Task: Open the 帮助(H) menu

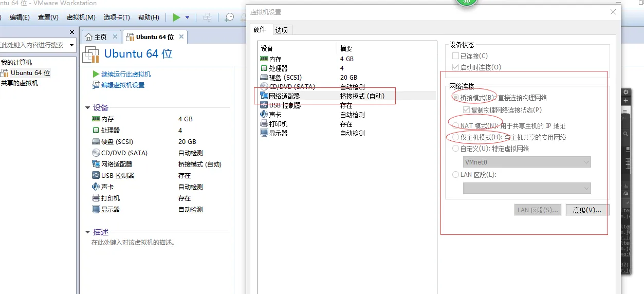Action: point(149,17)
